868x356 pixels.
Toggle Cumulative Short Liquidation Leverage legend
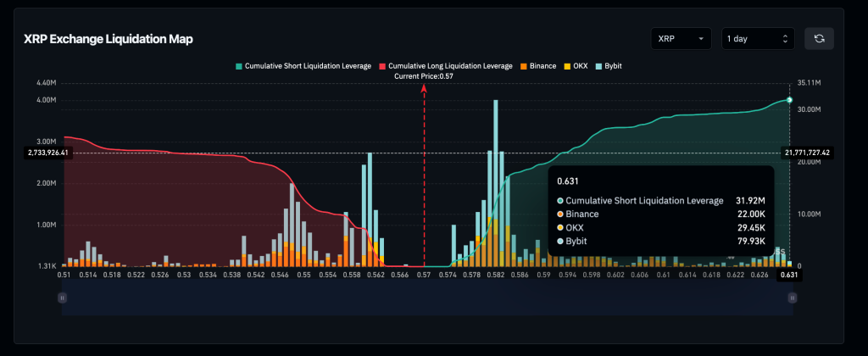(x=303, y=65)
